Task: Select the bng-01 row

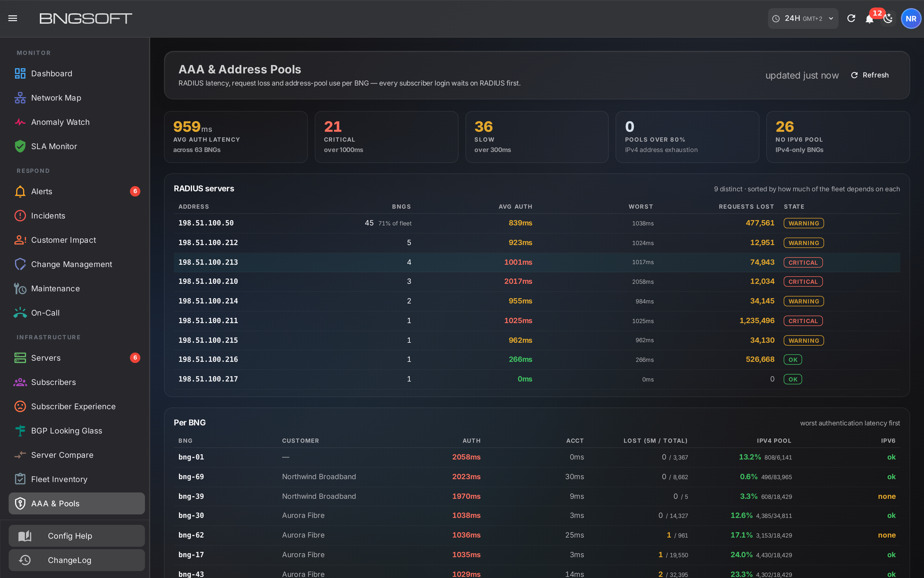Action: [536, 457]
